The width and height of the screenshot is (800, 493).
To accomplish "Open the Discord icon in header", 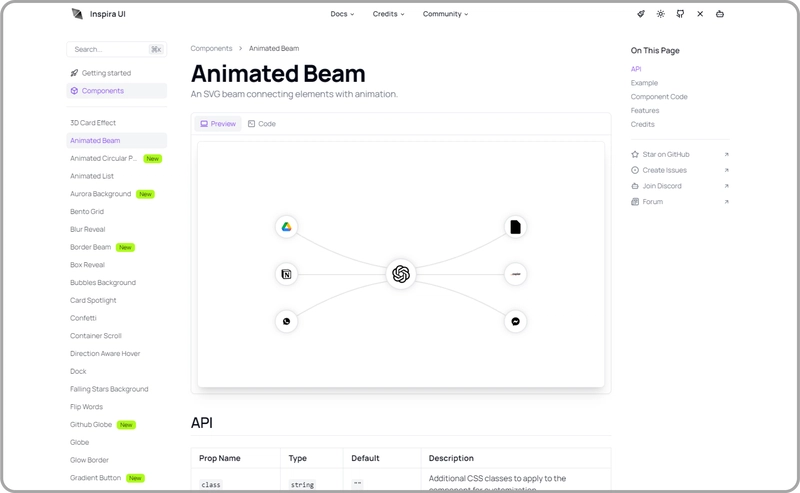I will point(720,14).
